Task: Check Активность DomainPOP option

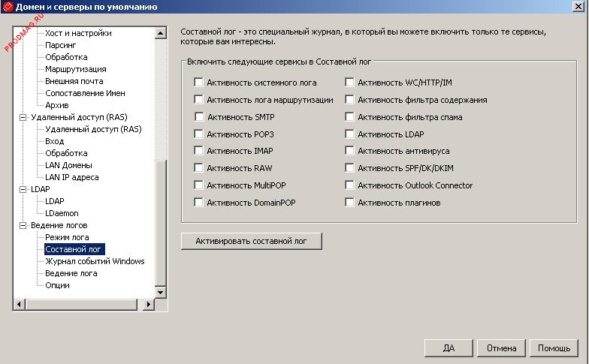Action: point(199,203)
